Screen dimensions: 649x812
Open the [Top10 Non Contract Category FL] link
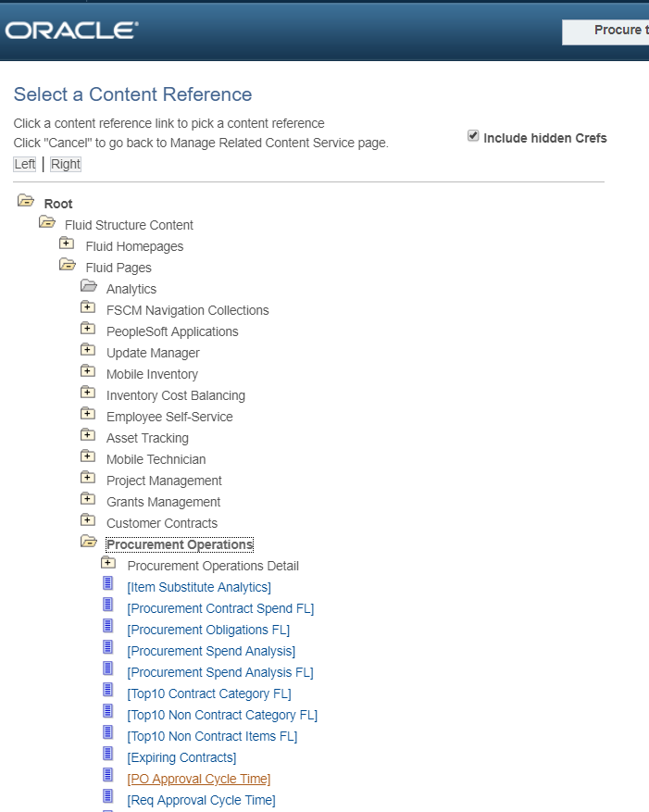click(x=222, y=715)
